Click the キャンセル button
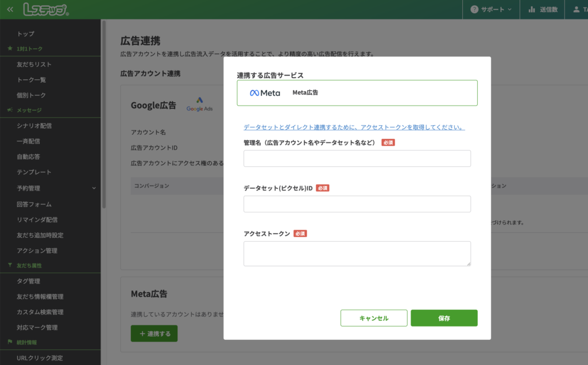 [x=374, y=318]
